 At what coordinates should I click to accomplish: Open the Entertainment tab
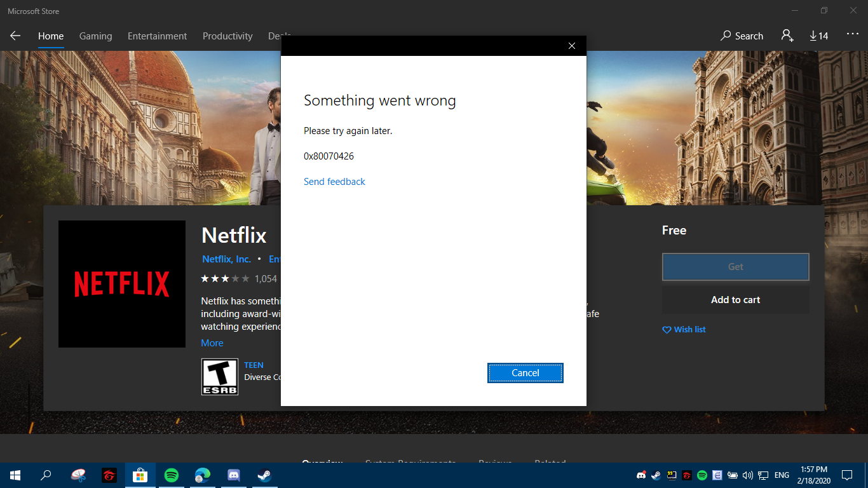(x=157, y=36)
